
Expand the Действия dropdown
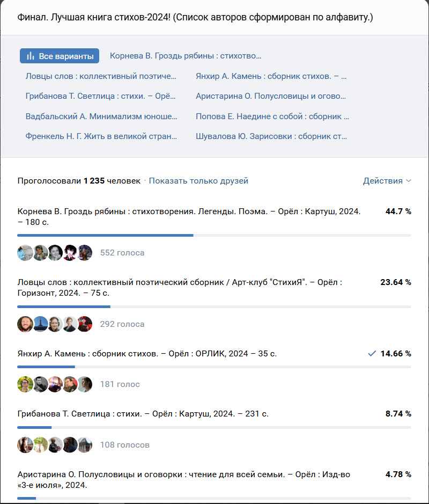(x=387, y=181)
